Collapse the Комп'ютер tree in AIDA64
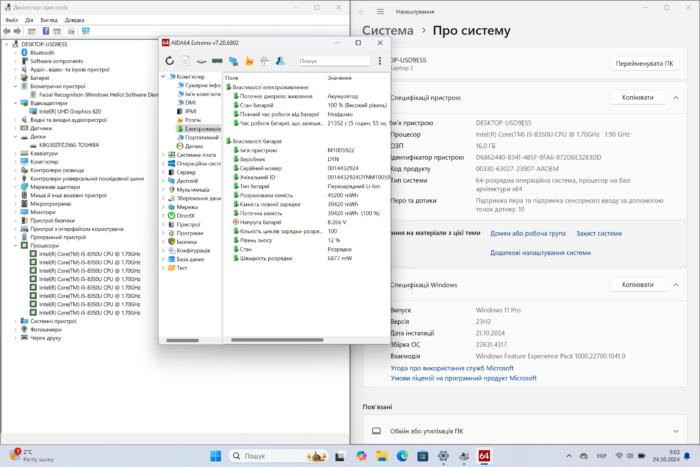 click(163, 76)
